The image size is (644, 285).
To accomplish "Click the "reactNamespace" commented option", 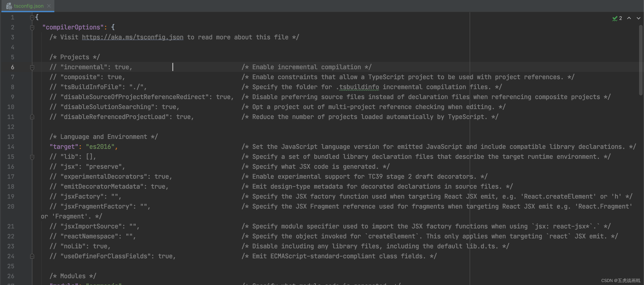I will [x=93, y=236].
